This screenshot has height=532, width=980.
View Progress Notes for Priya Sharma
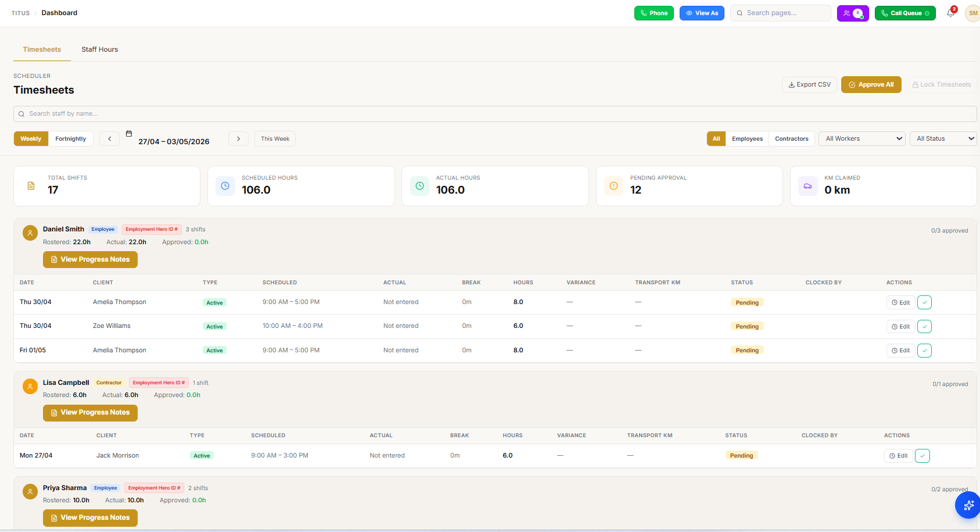pyautogui.click(x=90, y=518)
